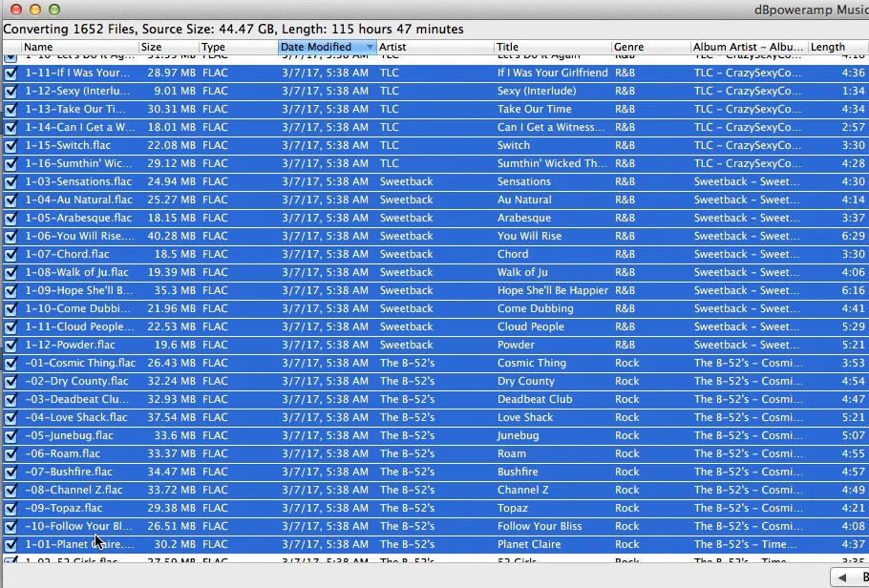Click The B-52's artist in Roam row
Image resolution: width=869 pixels, height=588 pixels.
point(407,453)
